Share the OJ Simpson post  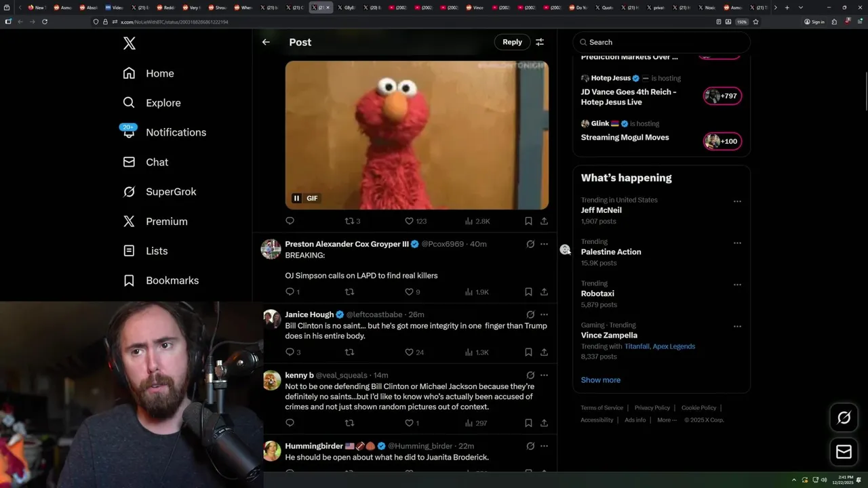[544, 292]
